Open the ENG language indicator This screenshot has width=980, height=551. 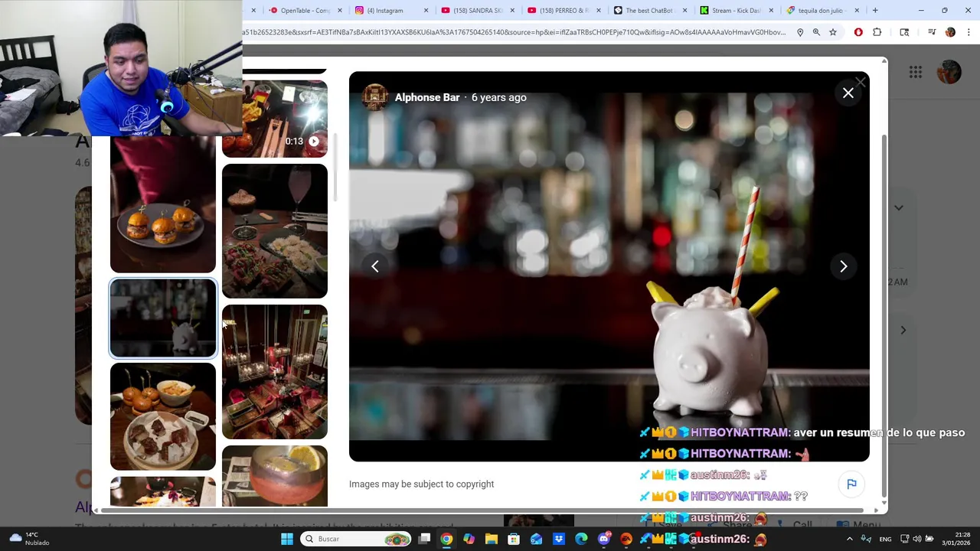click(x=885, y=539)
